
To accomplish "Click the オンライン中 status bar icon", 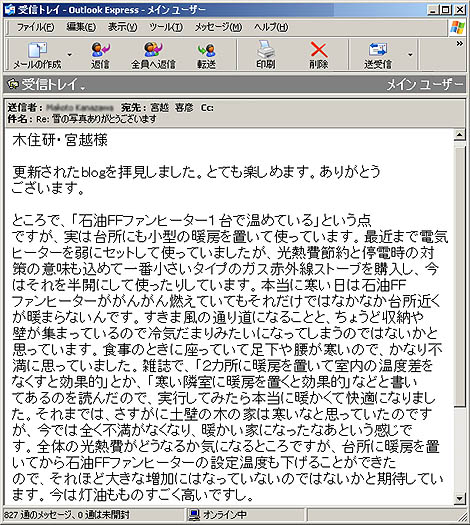I will (x=194, y=515).
